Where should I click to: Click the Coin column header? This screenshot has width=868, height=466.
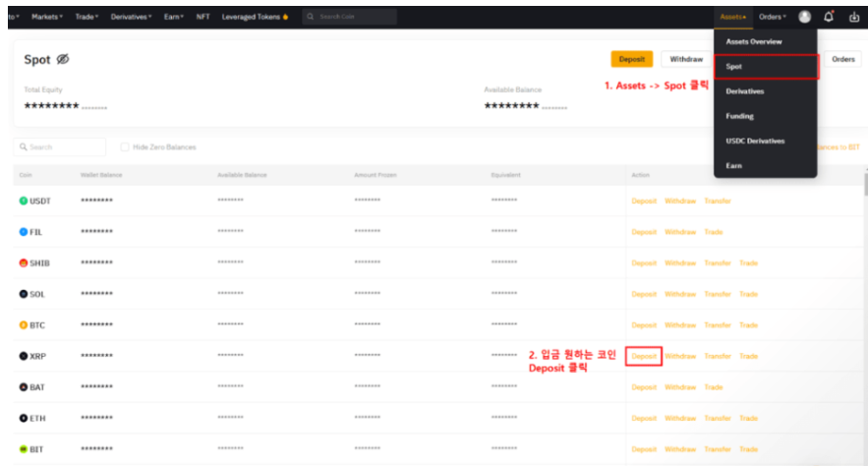26,175
